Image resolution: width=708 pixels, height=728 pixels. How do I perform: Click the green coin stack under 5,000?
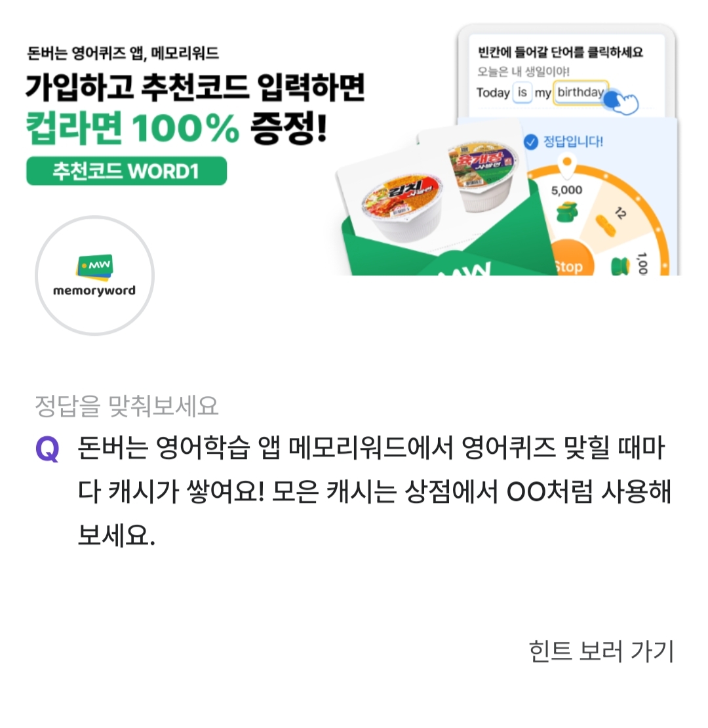pyautogui.click(x=567, y=212)
